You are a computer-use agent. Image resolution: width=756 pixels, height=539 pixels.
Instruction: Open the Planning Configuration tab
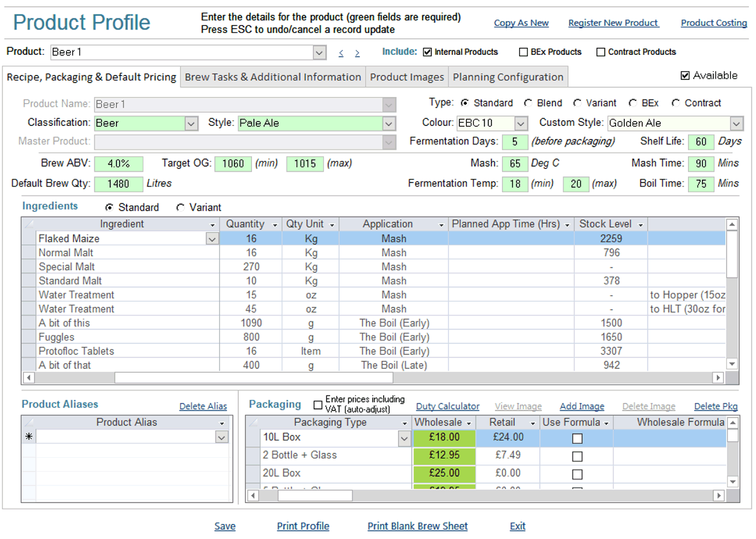[508, 77]
